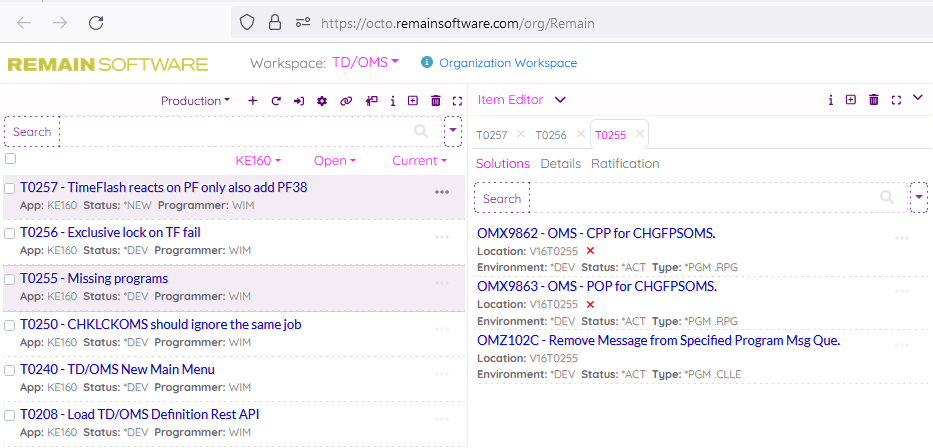Screen dimensions: 933x448
Task: Open T0208 Load TD/OMS Definition Rest API
Action: point(140,415)
